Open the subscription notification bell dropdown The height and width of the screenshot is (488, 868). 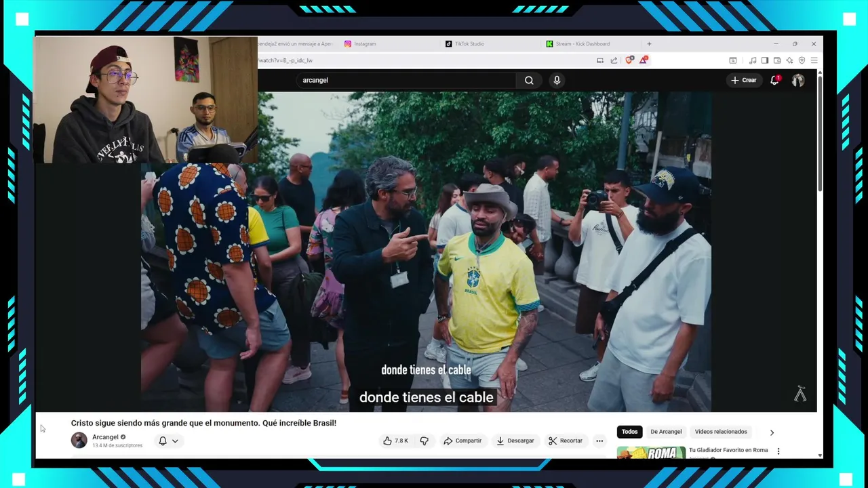(168, 441)
